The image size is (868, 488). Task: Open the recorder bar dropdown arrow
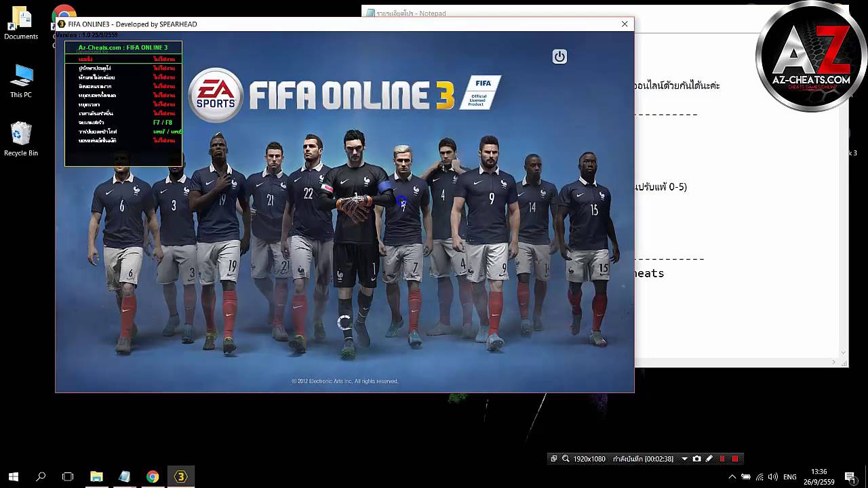point(684,459)
